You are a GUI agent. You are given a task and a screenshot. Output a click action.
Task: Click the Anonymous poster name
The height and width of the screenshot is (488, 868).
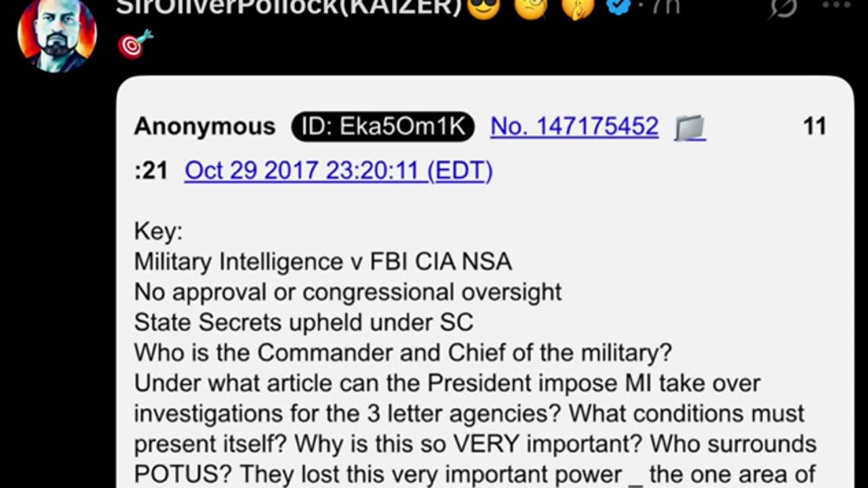[205, 127]
